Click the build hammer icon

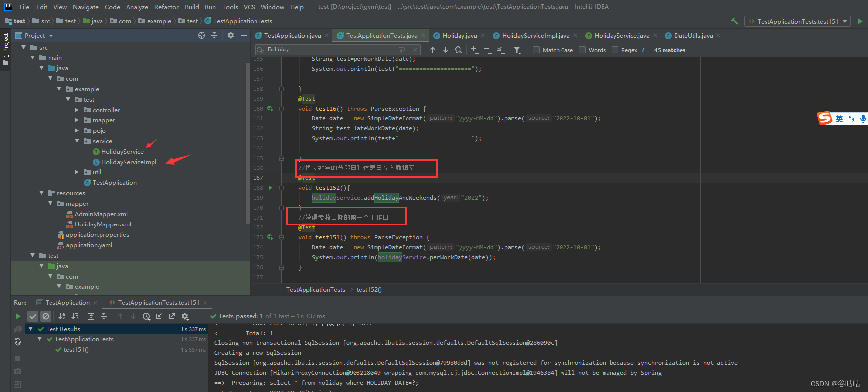734,21
